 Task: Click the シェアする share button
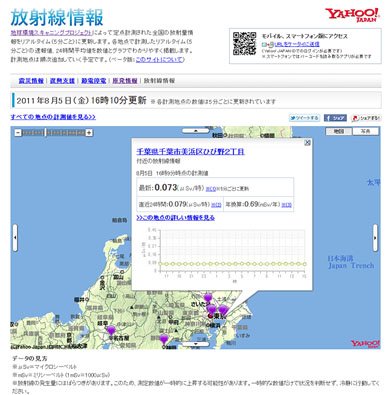point(366,118)
